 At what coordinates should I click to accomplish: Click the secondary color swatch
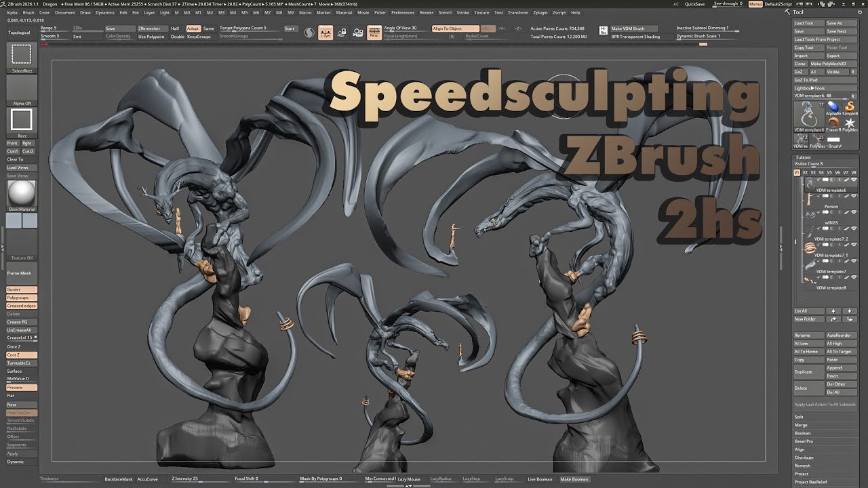[x=30, y=221]
